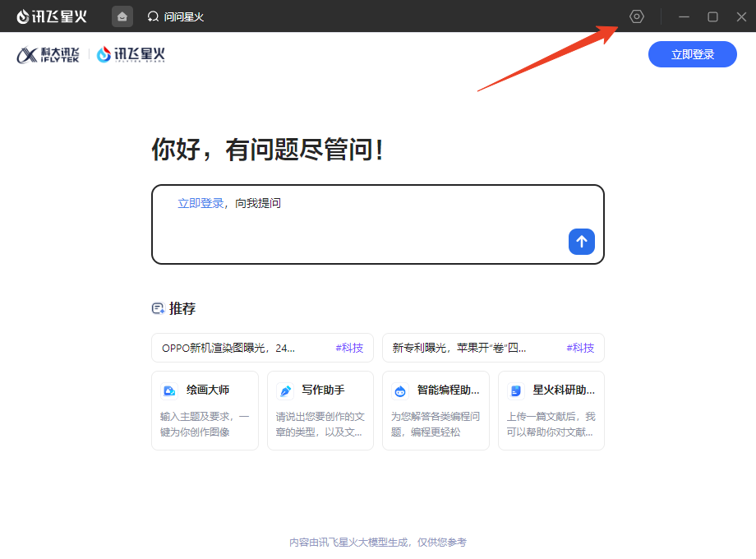Send question with blue arrow button
The height and width of the screenshot is (559, 756).
tap(582, 242)
